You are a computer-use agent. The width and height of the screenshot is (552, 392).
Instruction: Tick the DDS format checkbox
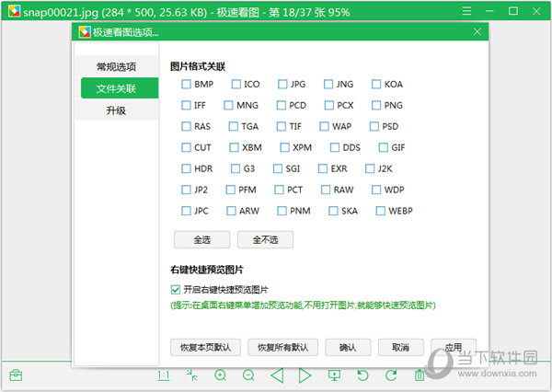coord(335,147)
